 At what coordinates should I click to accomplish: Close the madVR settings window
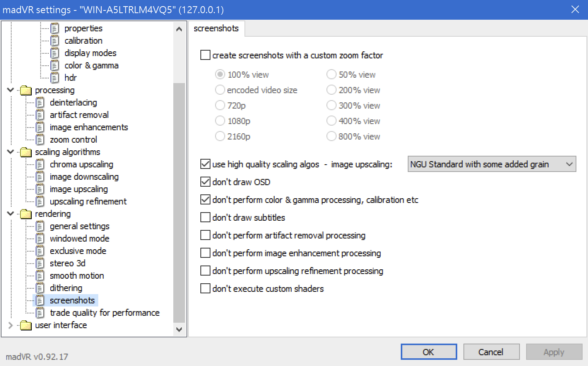[x=575, y=9]
